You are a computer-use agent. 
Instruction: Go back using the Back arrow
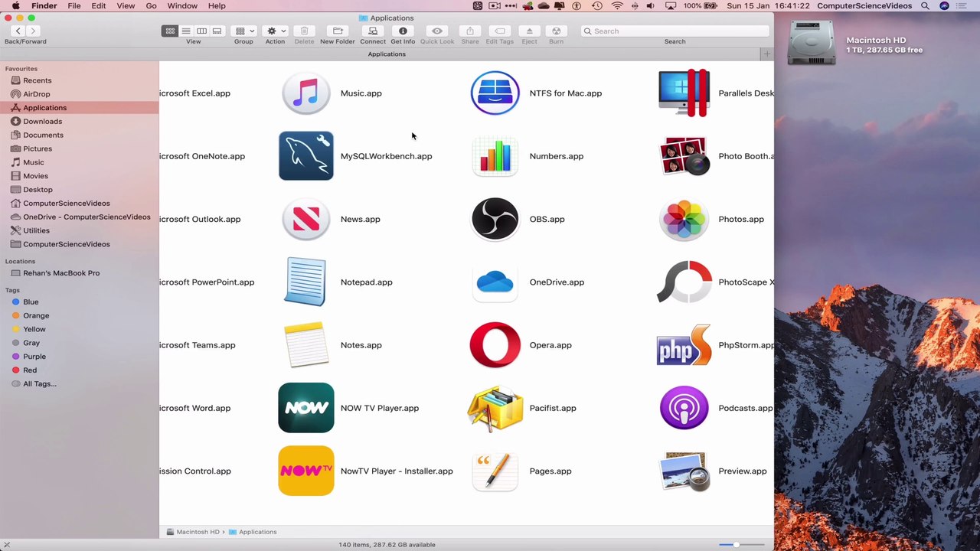(18, 31)
